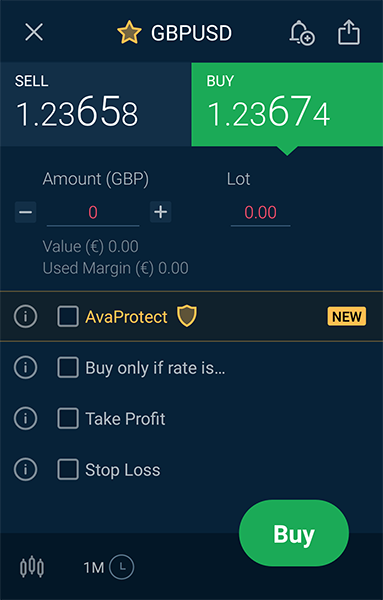Viewport: 383px width, 600px height.
Task: Toggle the favorite star for GBPUSD
Action: click(x=129, y=33)
